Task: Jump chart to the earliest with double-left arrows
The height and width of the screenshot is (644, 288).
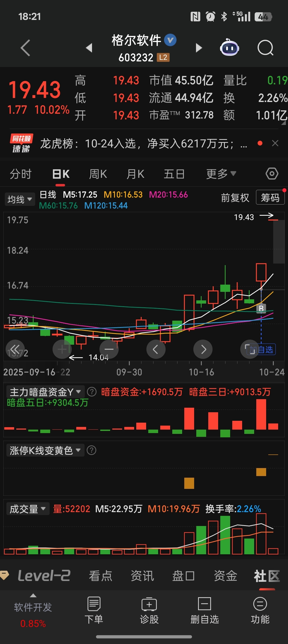Action: point(15,349)
